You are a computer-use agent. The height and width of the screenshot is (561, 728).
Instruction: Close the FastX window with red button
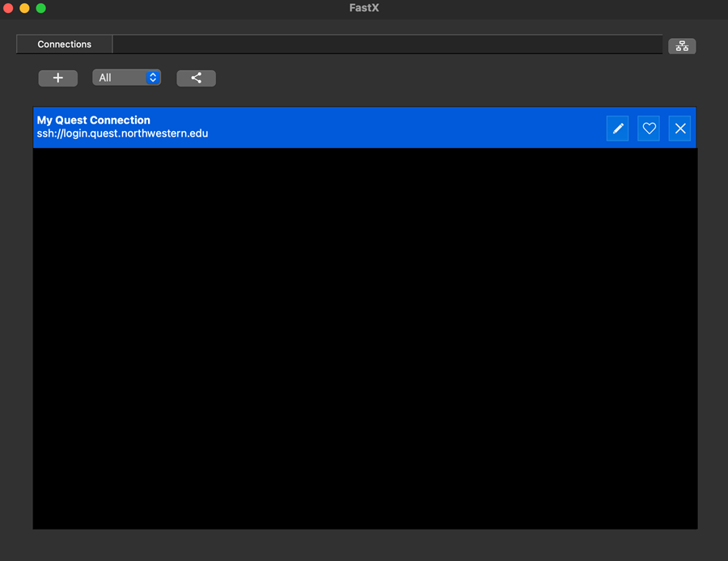8,8
